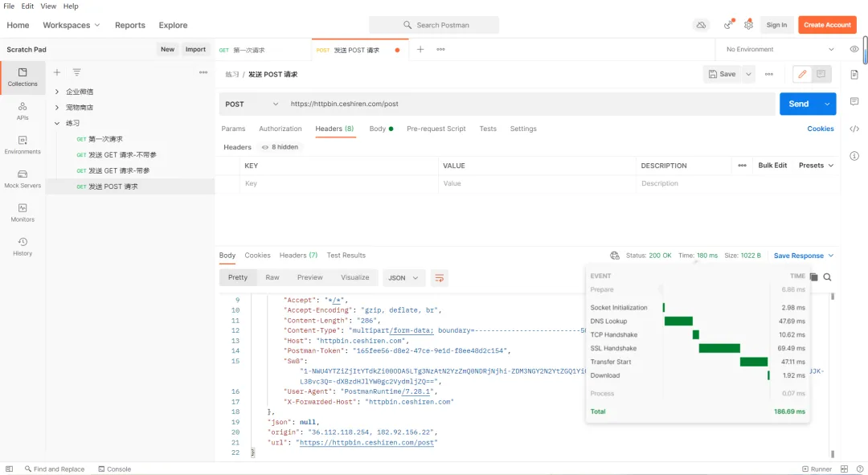Image resolution: width=868 pixels, height=475 pixels.
Task: Open the JSON response format dropdown
Action: pos(403,278)
